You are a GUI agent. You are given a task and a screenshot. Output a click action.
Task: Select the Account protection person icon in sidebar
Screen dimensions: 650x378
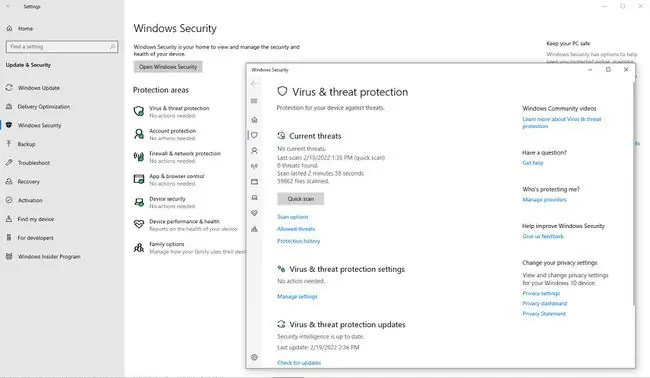(254, 150)
